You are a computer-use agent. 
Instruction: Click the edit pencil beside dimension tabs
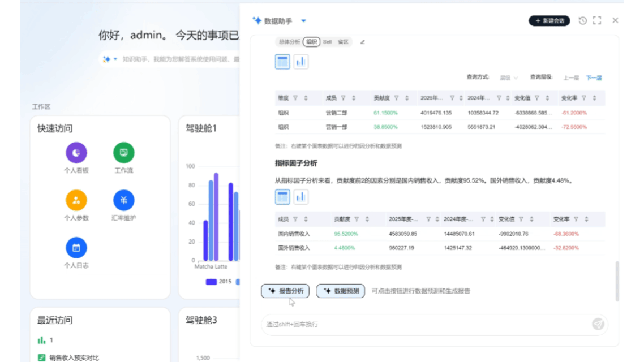[x=362, y=42]
